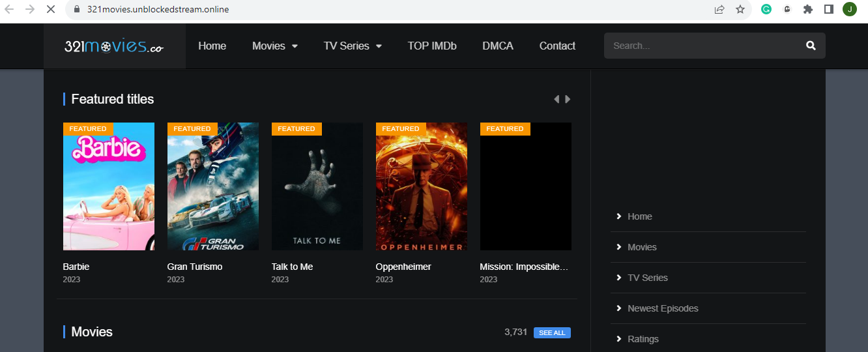Click the Talk to Me title link
The height and width of the screenshot is (352, 868).
pos(292,267)
